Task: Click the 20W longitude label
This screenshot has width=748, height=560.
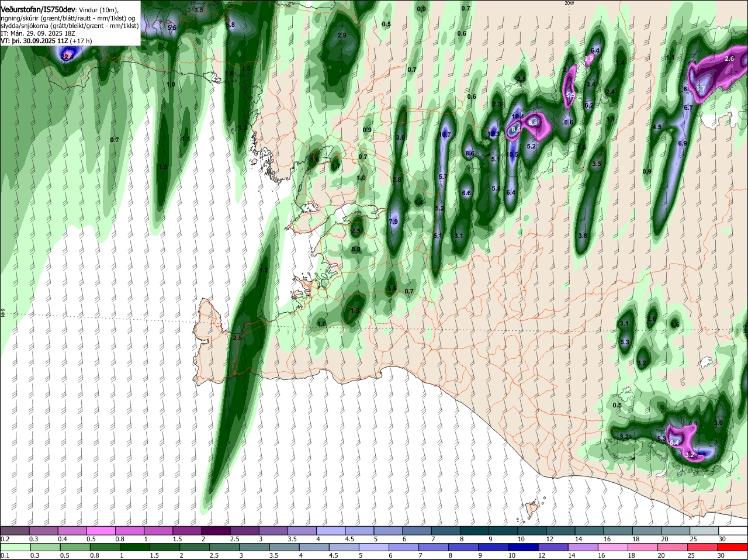Action: (570, 3)
